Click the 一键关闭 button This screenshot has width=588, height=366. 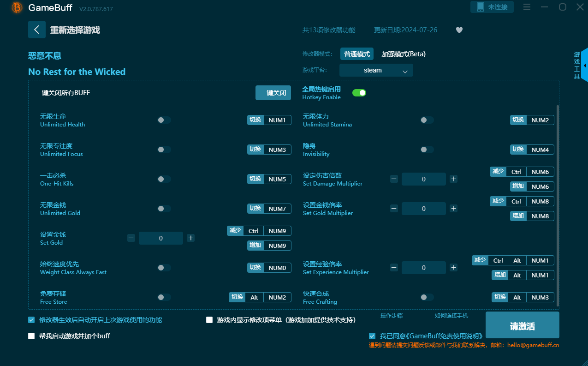click(x=273, y=93)
